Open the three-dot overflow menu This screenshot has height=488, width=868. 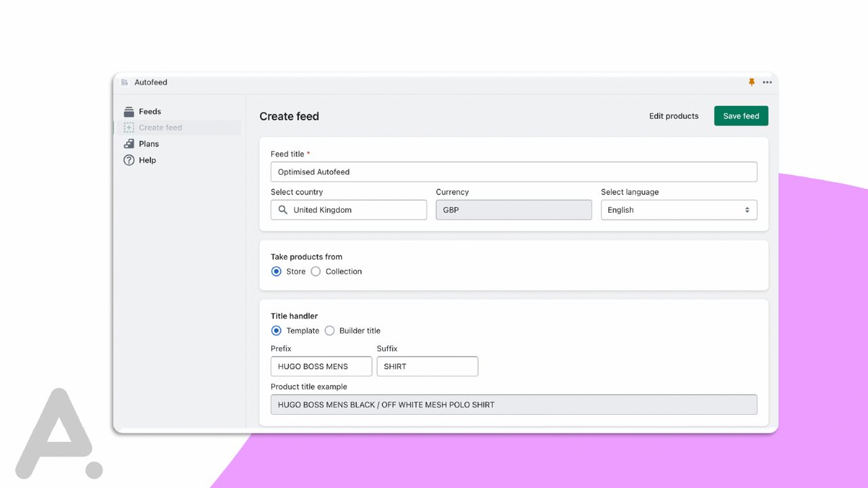coord(767,82)
